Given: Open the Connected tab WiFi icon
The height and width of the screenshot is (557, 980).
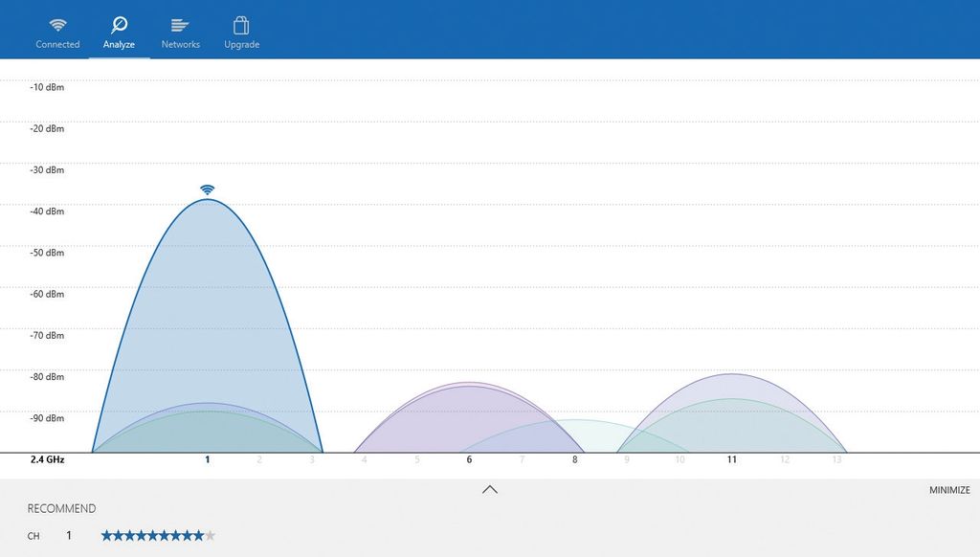Looking at the screenshot, I should tap(57, 25).
